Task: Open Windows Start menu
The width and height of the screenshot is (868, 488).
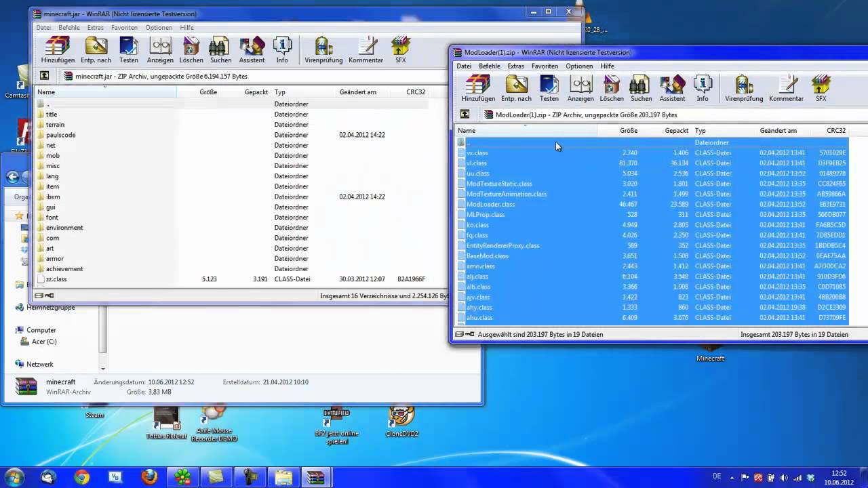Action: (x=14, y=477)
